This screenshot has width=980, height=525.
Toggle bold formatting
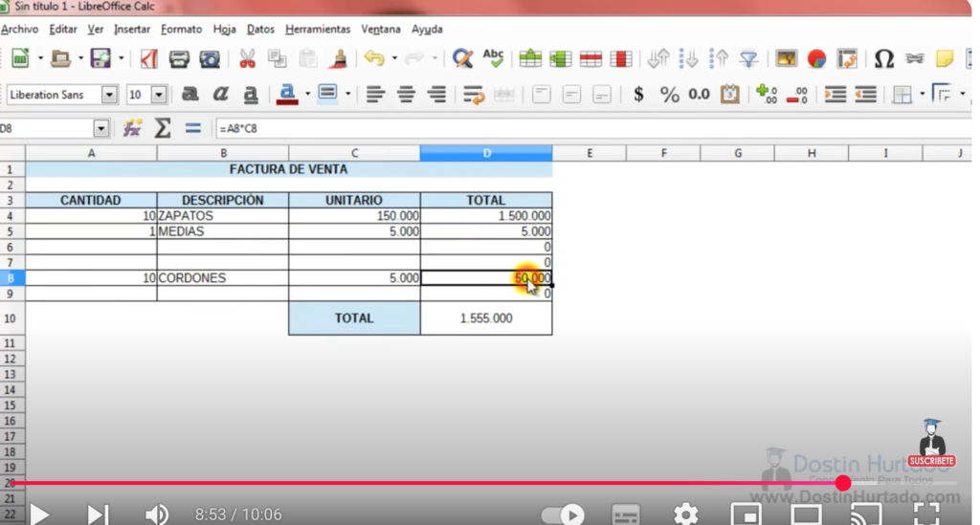pos(190,95)
